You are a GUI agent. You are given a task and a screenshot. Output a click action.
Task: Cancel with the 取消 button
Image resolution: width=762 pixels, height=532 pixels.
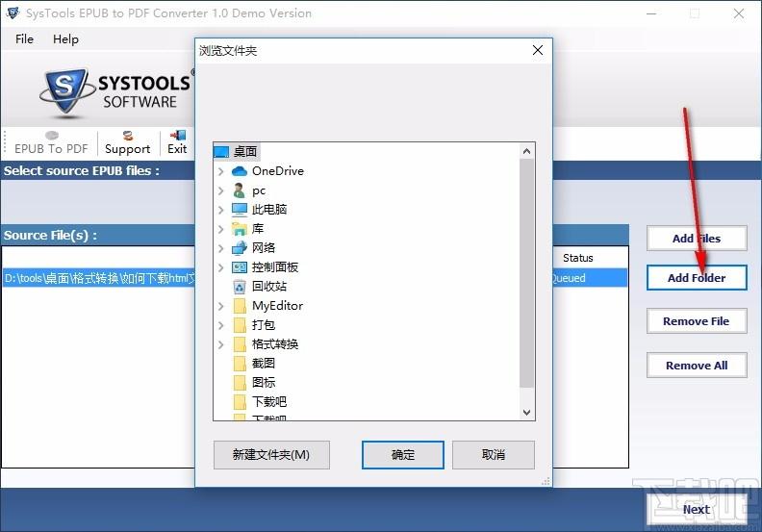pos(494,455)
